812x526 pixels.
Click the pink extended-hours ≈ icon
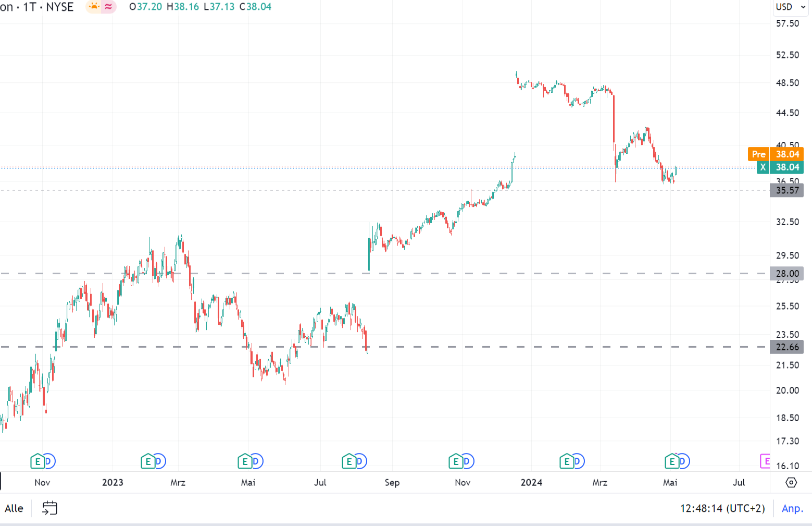pyautogui.click(x=107, y=7)
